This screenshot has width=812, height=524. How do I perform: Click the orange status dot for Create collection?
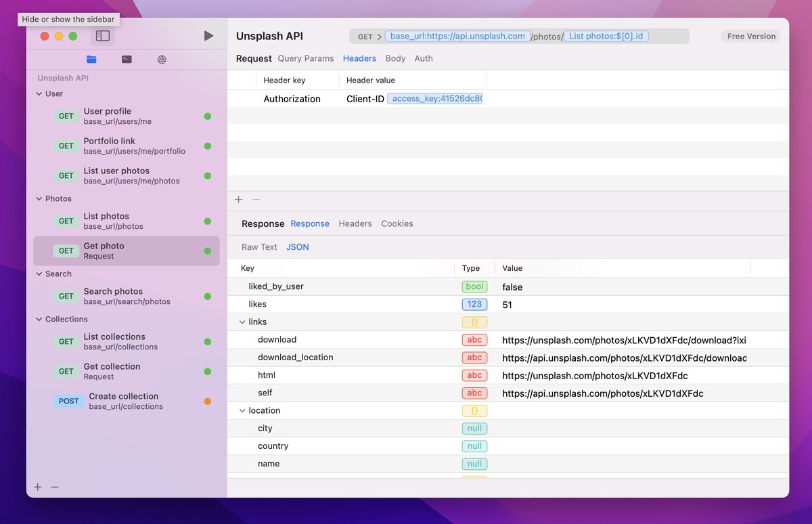coord(208,401)
